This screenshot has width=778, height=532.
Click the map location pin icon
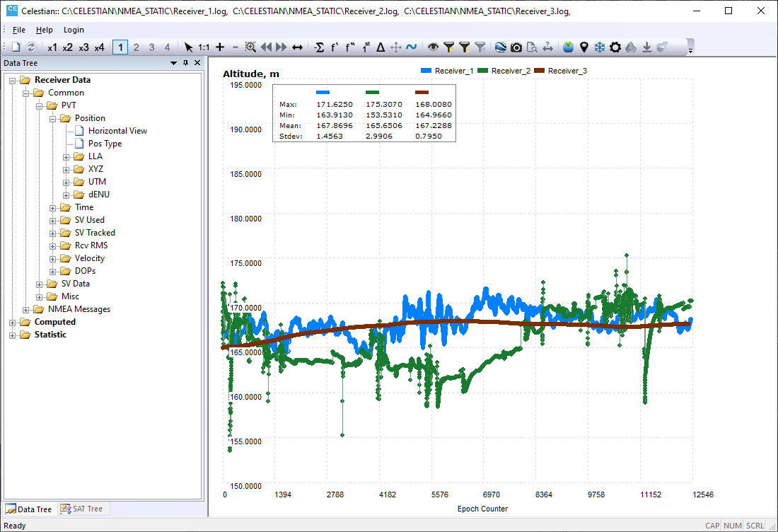point(584,47)
